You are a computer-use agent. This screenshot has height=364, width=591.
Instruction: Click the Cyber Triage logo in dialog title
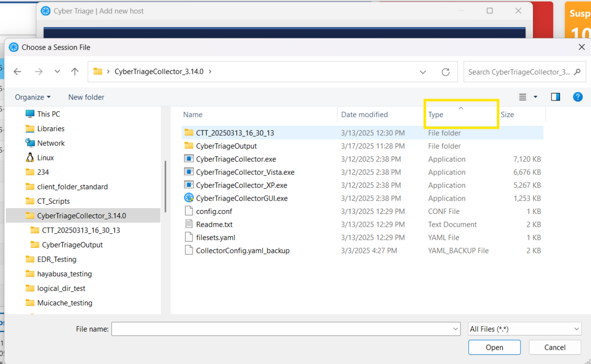click(14, 47)
